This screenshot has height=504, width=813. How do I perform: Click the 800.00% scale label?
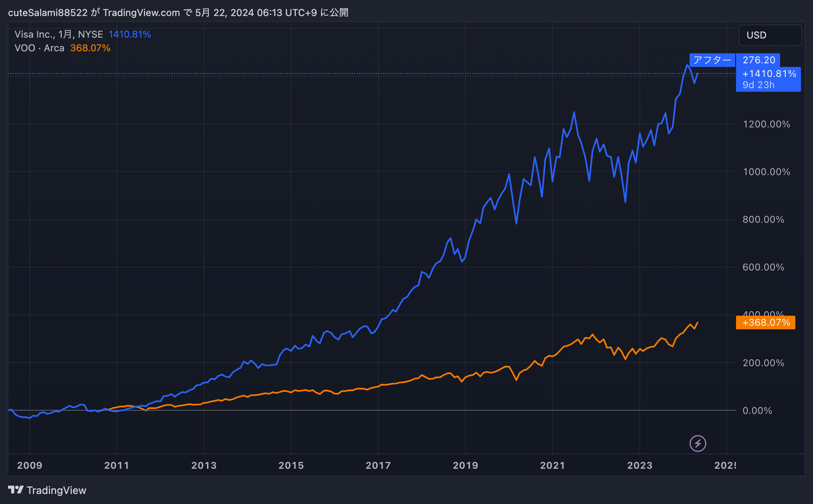[x=763, y=220]
